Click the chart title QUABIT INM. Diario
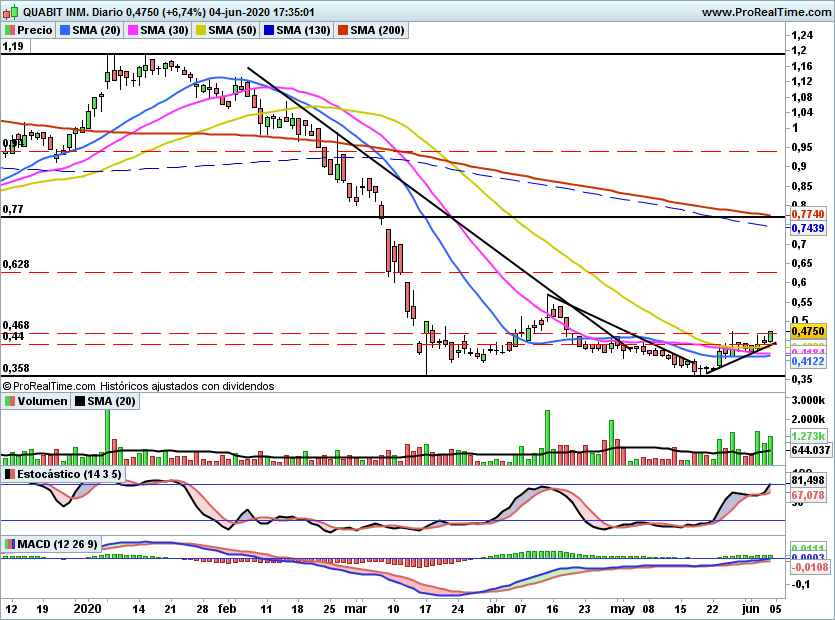Image resolution: width=835 pixels, height=620 pixels. click(73, 12)
